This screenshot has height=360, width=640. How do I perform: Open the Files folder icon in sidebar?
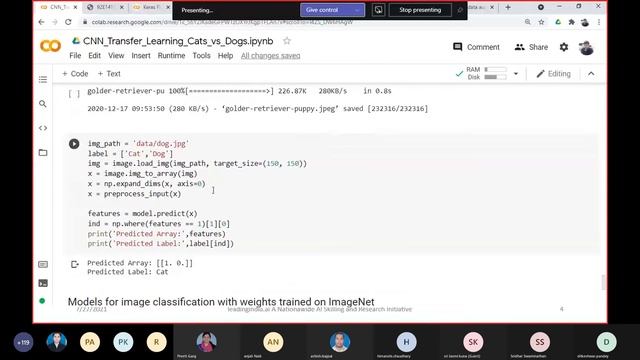pyautogui.click(x=43, y=153)
